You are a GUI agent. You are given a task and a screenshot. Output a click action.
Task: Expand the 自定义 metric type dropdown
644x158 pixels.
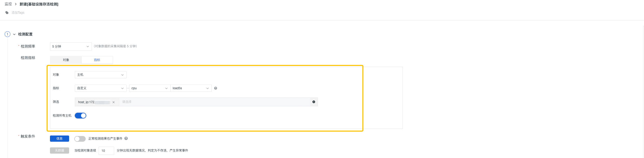pos(100,88)
